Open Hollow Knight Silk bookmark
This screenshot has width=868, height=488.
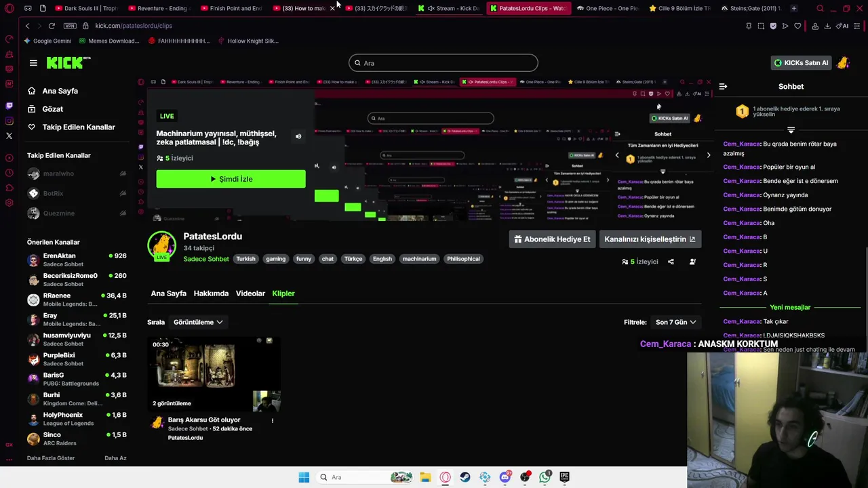tap(248, 41)
